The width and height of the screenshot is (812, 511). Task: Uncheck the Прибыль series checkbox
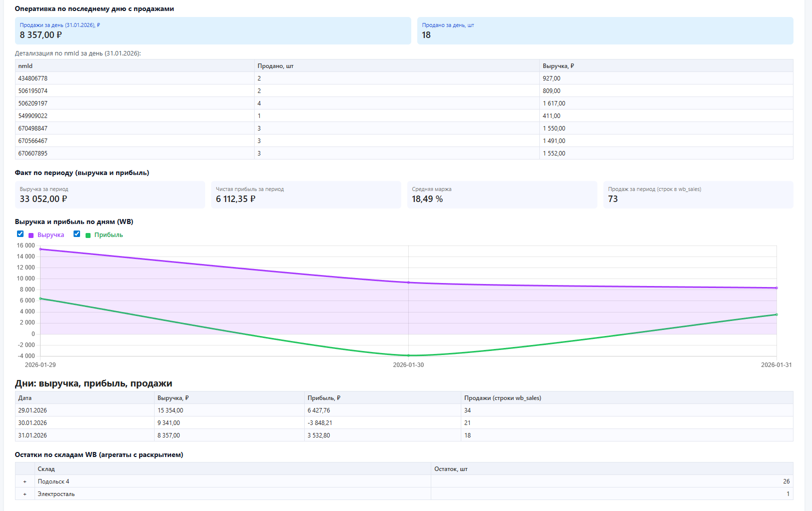[77, 234]
